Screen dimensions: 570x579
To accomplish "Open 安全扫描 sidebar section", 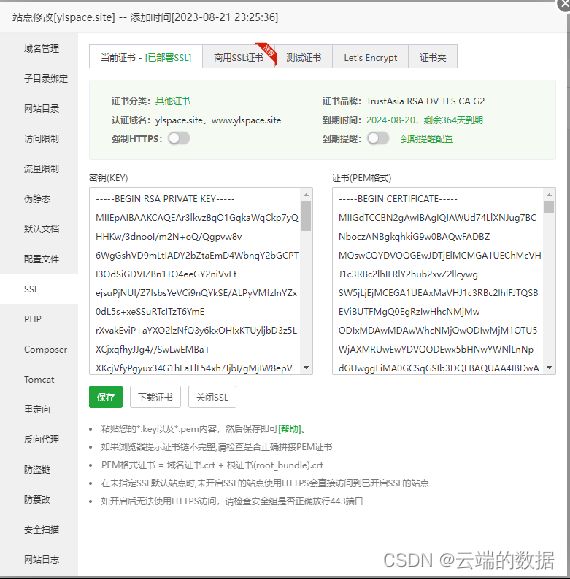I will coord(41,530).
